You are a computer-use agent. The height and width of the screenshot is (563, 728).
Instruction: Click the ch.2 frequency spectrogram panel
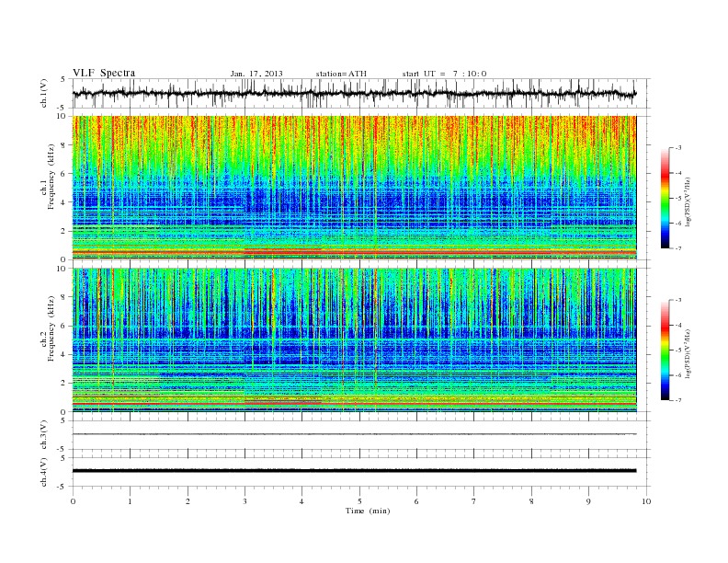(x=354, y=340)
